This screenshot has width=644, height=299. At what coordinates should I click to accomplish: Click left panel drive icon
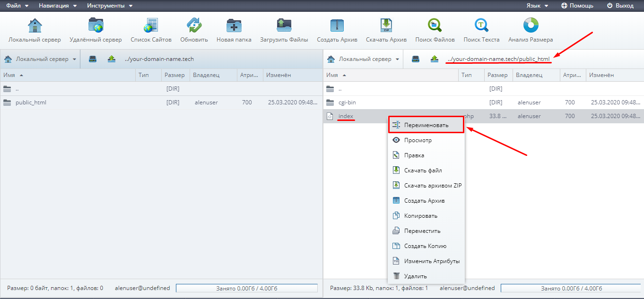93,59
